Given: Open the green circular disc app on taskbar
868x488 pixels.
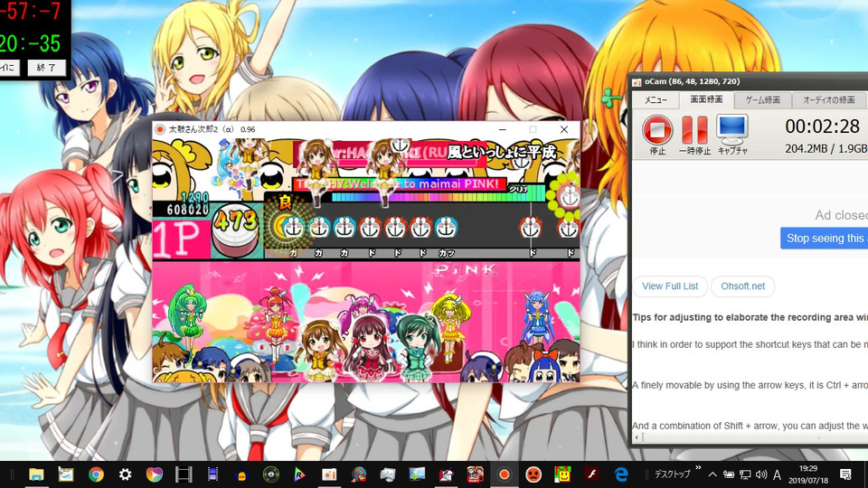Looking at the screenshot, I should coord(270,474).
